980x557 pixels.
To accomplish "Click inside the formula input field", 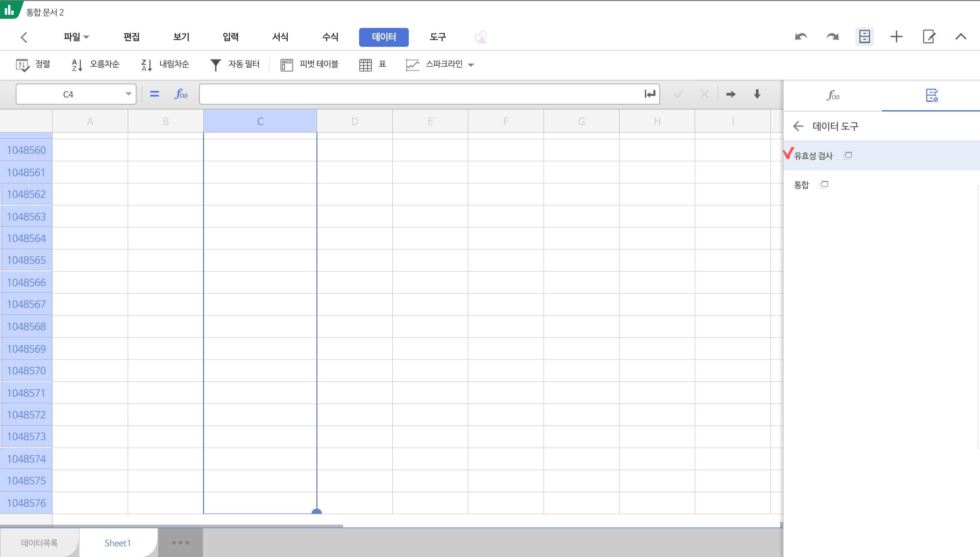I will point(421,94).
